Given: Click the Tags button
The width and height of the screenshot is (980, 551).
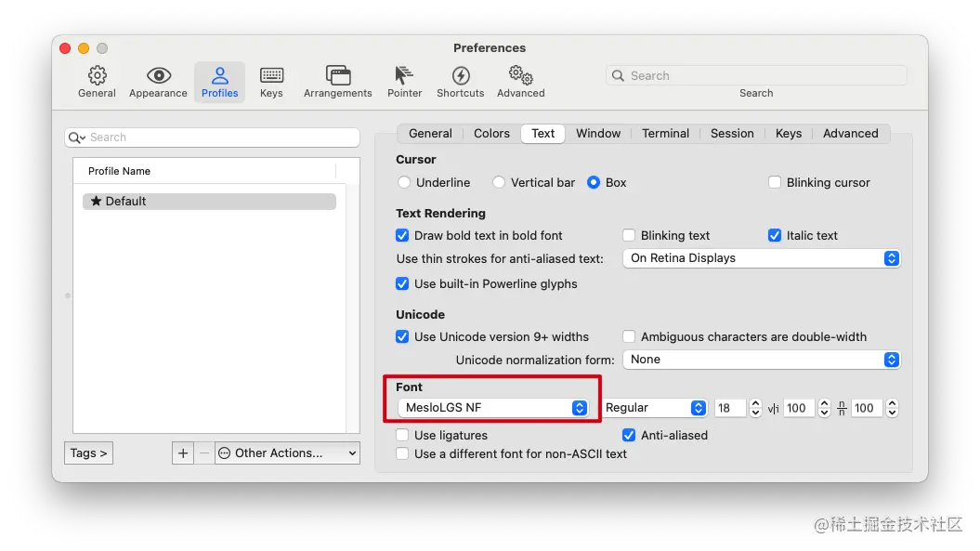Looking at the screenshot, I should pyautogui.click(x=88, y=453).
